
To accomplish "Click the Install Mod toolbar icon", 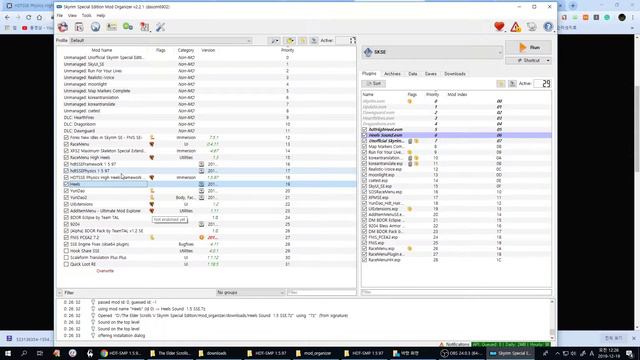I will (62, 27).
